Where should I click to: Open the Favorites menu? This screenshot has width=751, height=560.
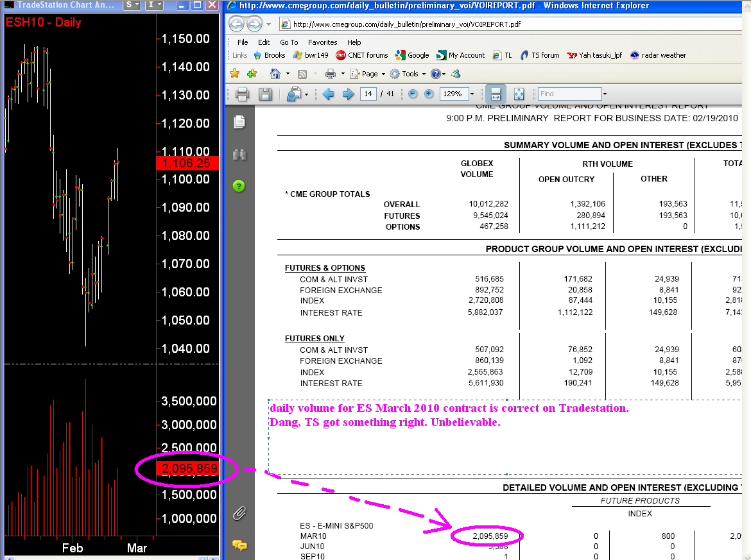coord(322,42)
